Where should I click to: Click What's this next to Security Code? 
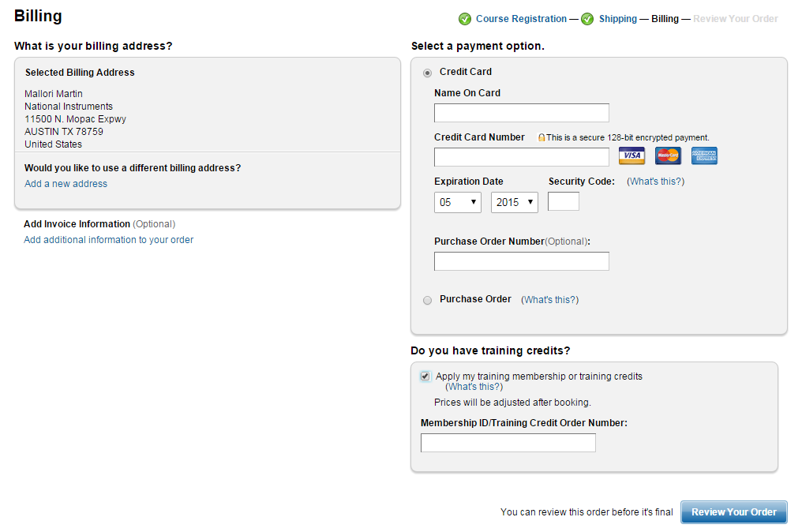655,182
